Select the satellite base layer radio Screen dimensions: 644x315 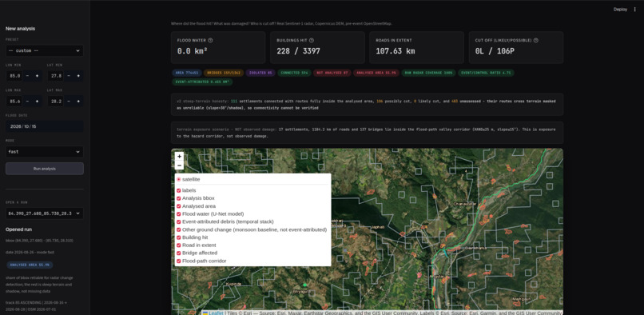tap(179, 179)
